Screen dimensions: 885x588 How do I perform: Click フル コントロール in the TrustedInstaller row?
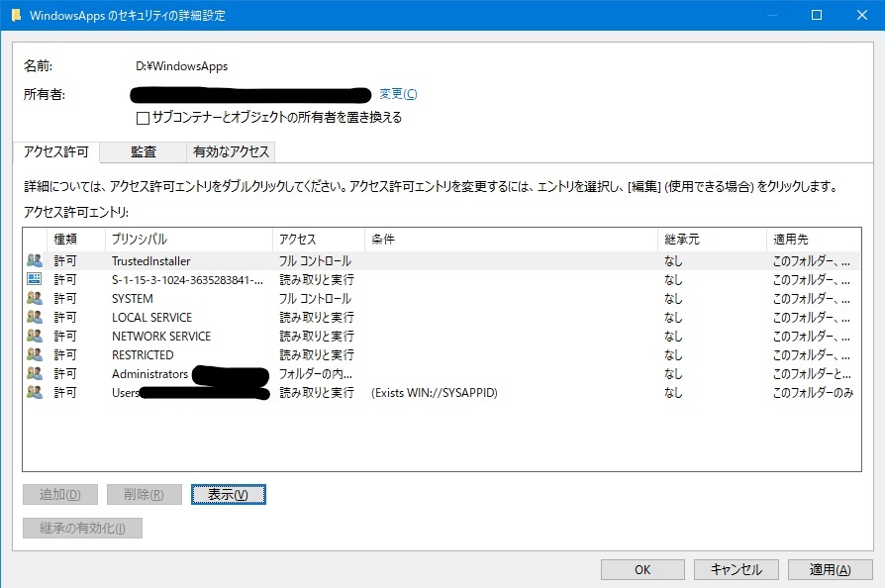(x=315, y=260)
